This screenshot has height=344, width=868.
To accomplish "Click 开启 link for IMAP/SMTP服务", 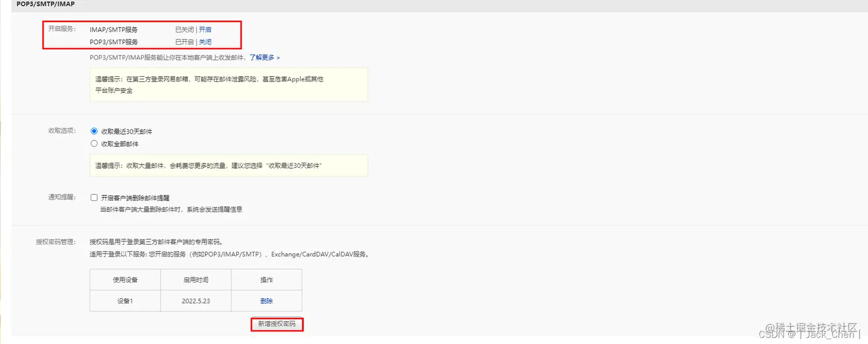I will coord(206,29).
